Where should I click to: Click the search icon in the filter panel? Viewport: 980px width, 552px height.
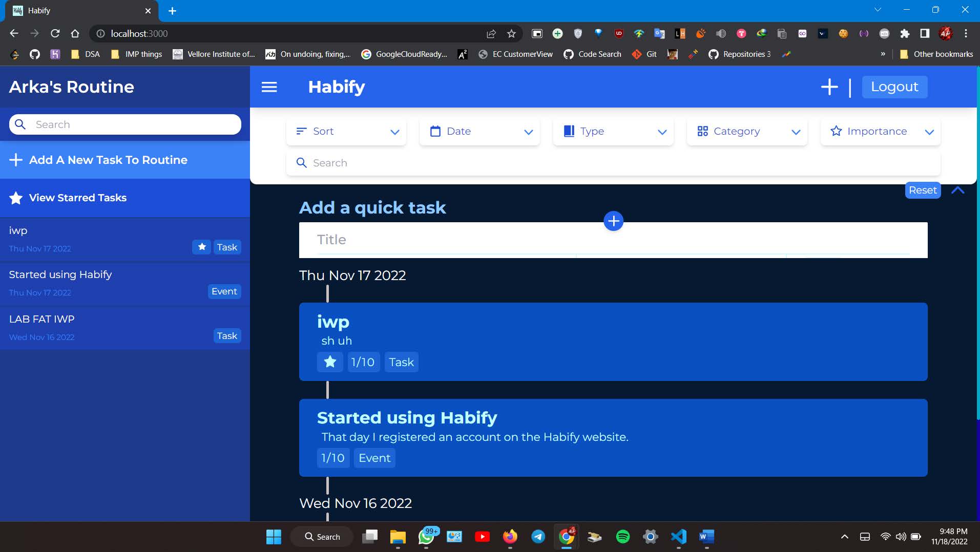pos(302,162)
